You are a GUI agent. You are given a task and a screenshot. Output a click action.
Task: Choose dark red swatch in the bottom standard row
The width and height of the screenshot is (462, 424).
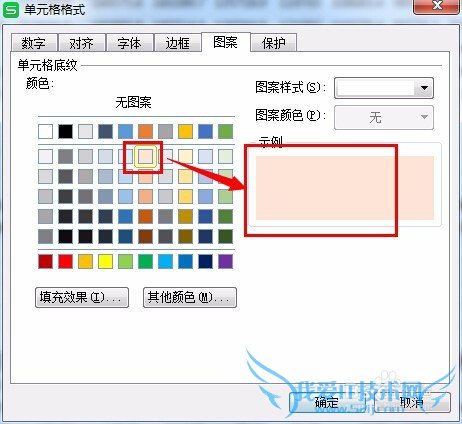pyautogui.click(x=45, y=261)
